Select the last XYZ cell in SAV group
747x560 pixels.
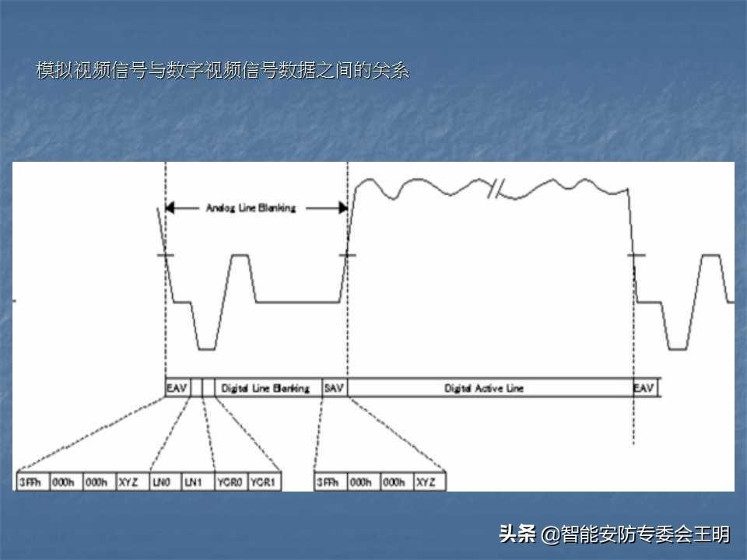(x=429, y=482)
